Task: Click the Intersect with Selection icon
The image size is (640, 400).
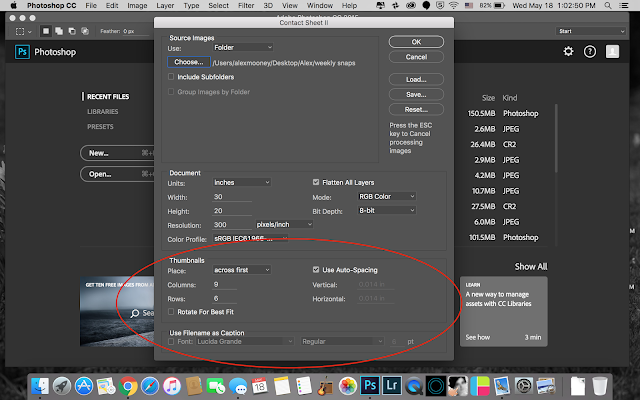Action: pyautogui.click(x=85, y=31)
